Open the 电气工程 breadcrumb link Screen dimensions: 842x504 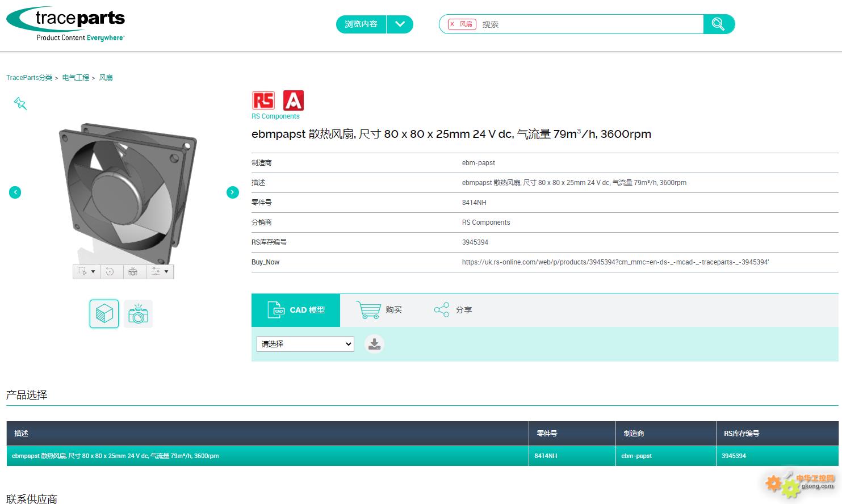[76, 78]
